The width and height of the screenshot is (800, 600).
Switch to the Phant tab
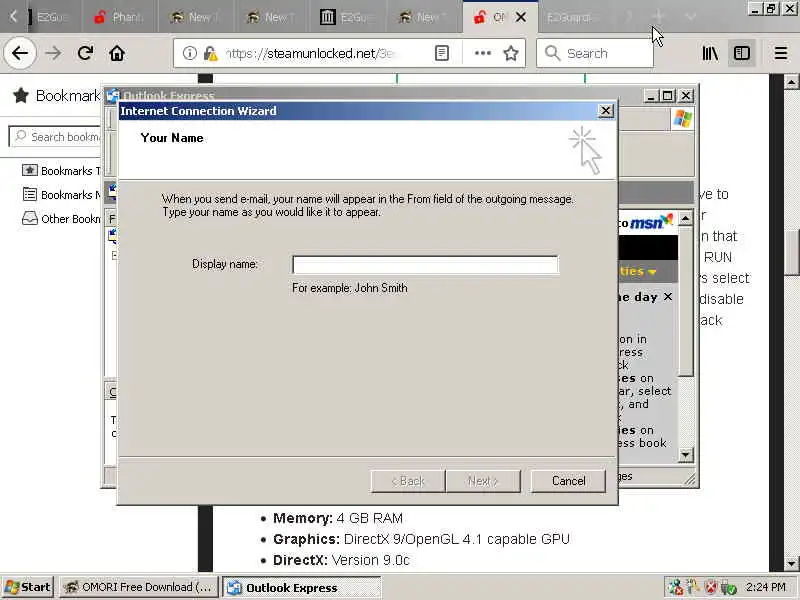tap(119, 17)
